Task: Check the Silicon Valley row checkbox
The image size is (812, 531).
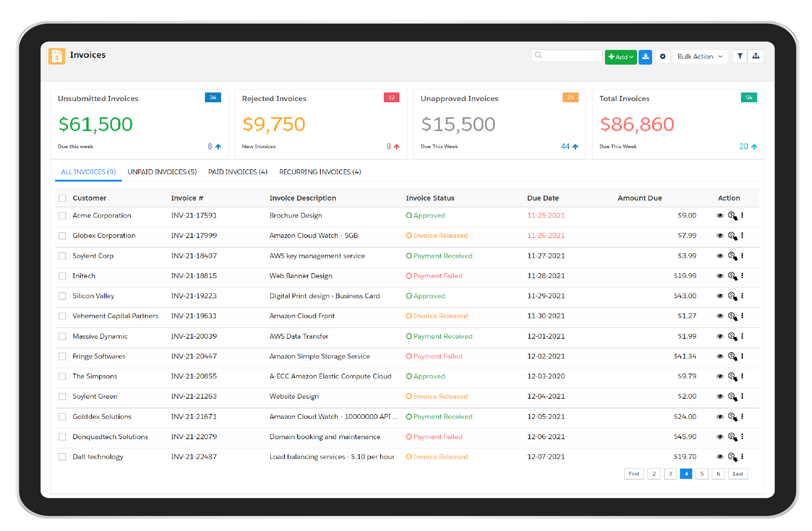Action: click(x=62, y=296)
